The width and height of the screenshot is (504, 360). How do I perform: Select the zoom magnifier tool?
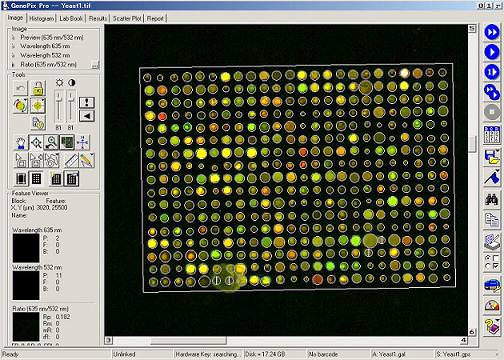51,143
